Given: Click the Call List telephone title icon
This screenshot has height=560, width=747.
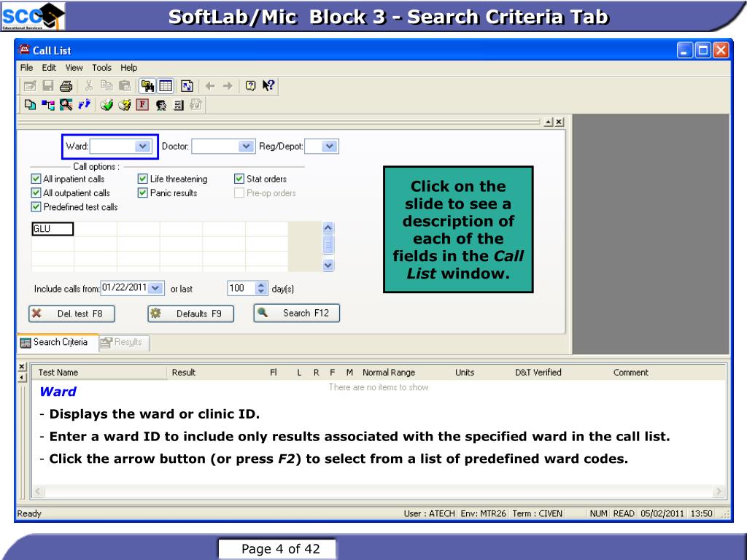Looking at the screenshot, I should [x=24, y=50].
